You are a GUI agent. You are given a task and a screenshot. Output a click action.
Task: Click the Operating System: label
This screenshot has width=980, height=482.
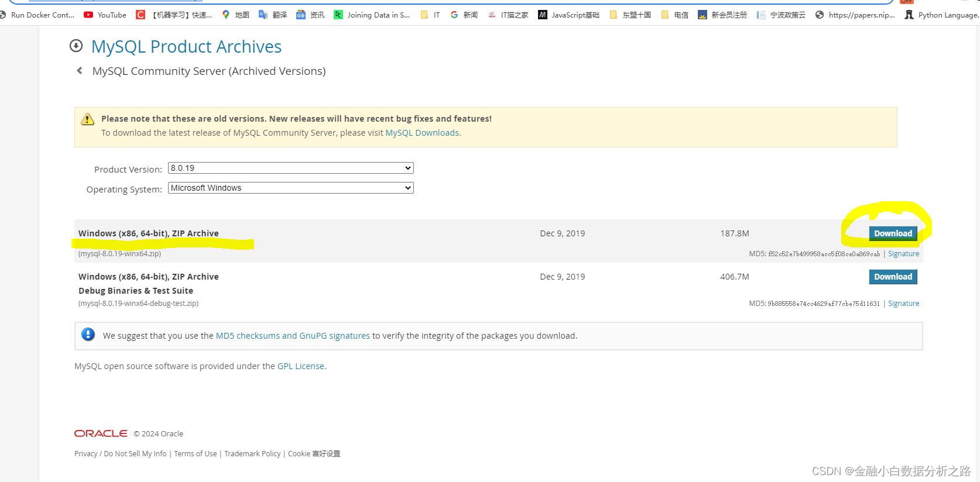[124, 190]
